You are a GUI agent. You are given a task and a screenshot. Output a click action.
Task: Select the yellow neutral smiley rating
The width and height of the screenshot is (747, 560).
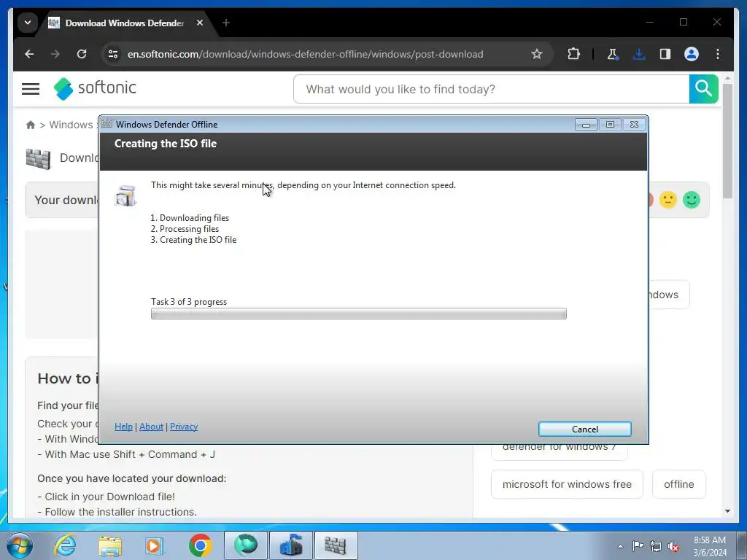(668, 200)
